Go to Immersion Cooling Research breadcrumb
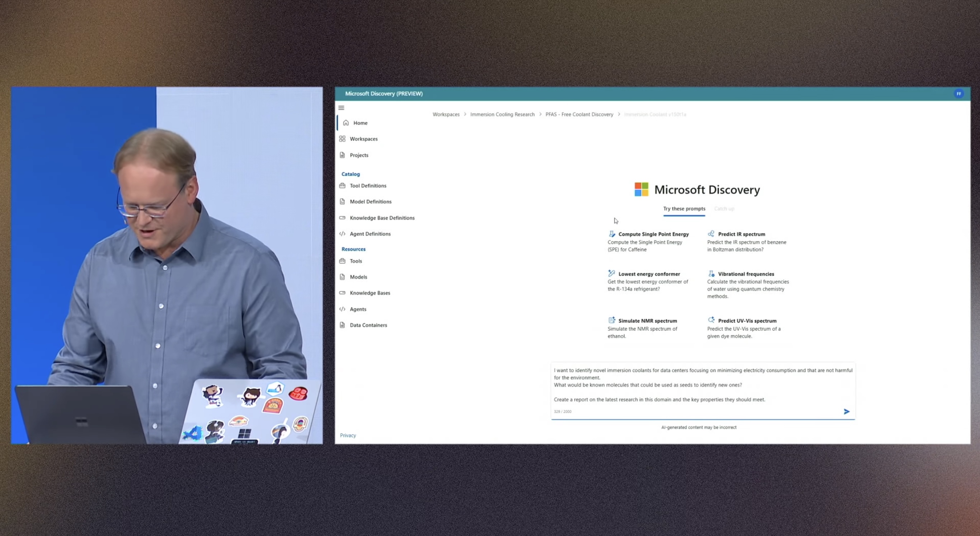Image resolution: width=980 pixels, height=536 pixels. pos(502,114)
